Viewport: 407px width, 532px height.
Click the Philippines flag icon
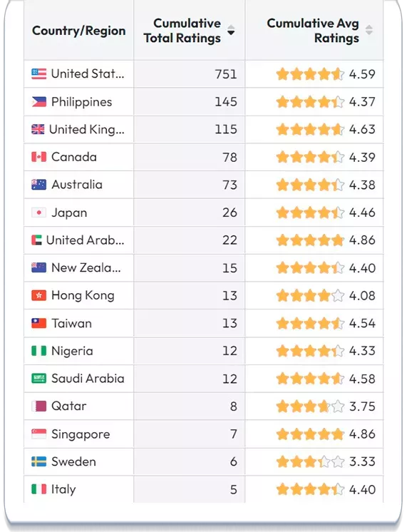(x=38, y=102)
